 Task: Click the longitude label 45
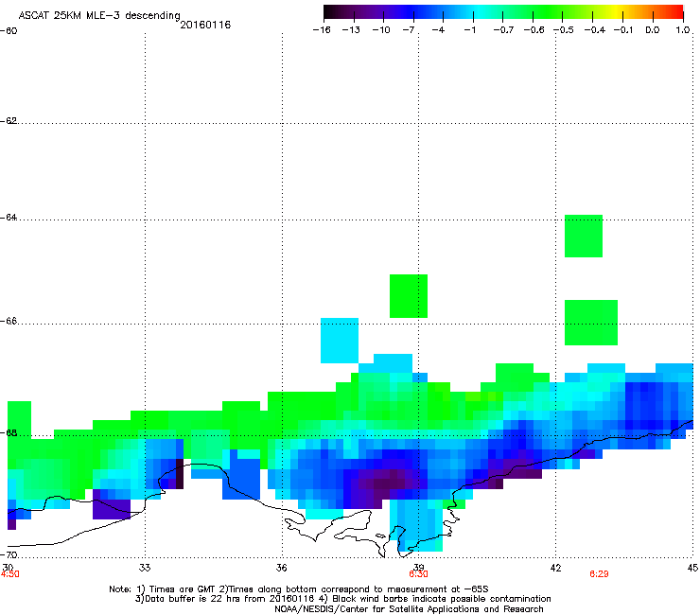692,568
